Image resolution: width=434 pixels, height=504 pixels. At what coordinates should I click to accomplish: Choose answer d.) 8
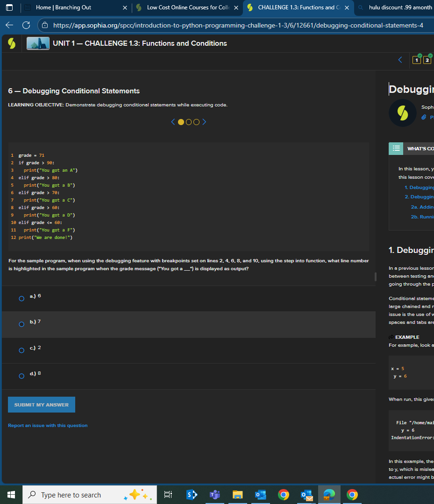coord(21,376)
